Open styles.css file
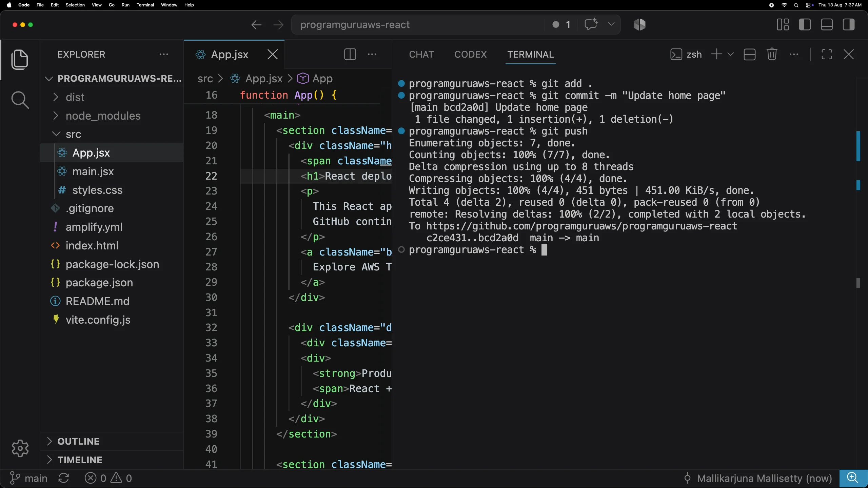Image resolution: width=868 pixels, height=488 pixels. (x=112, y=190)
